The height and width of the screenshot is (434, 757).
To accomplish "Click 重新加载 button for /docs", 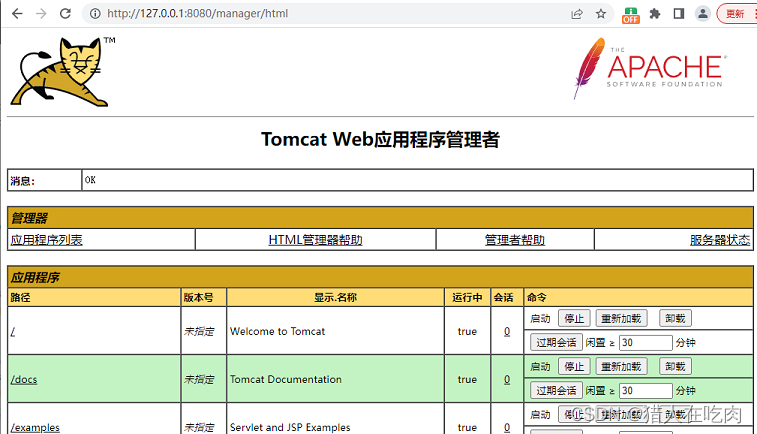I will [x=621, y=366].
